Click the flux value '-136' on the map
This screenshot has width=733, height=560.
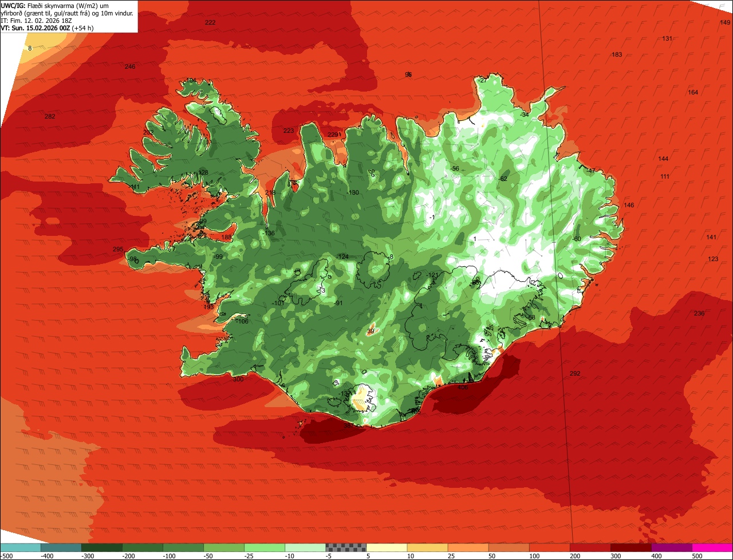tap(269, 234)
